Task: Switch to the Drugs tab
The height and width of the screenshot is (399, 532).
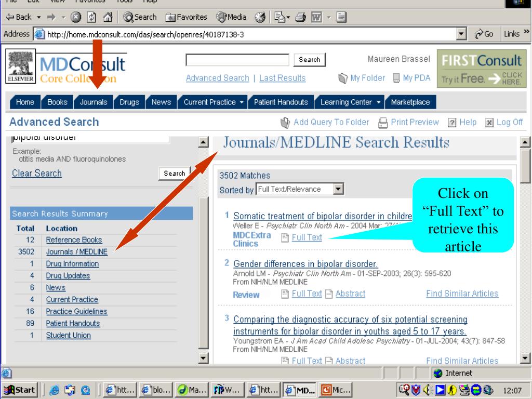Action: [x=129, y=102]
